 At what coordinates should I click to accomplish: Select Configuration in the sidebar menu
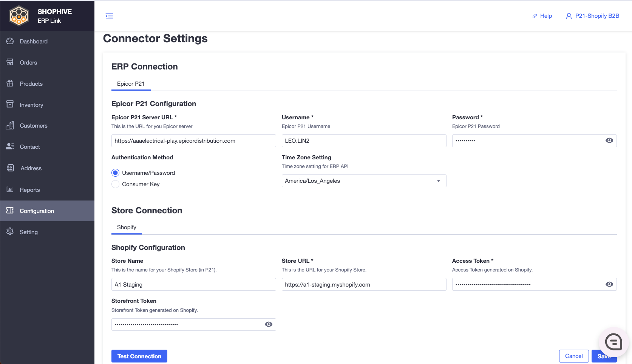(x=47, y=211)
